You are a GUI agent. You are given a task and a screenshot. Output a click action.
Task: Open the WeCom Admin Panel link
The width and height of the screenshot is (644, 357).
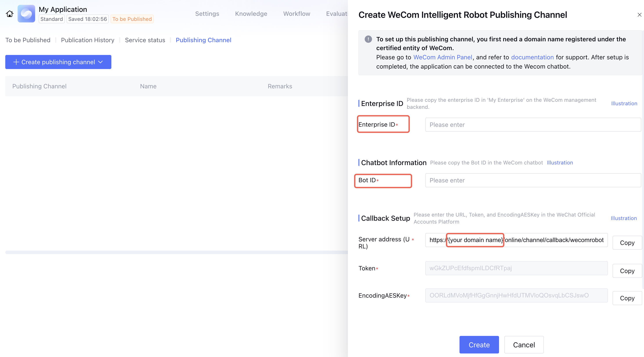point(443,57)
